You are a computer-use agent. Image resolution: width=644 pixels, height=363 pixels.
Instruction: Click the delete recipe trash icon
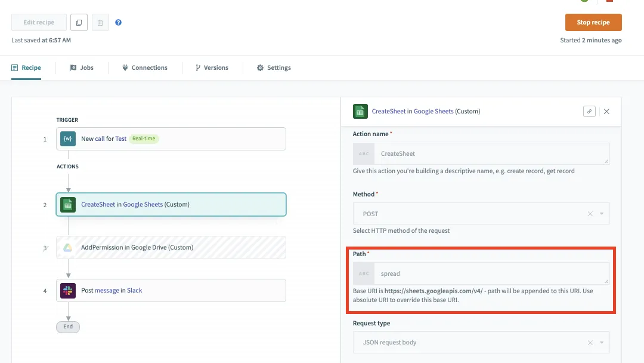pyautogui.click(x=100, y=23)
